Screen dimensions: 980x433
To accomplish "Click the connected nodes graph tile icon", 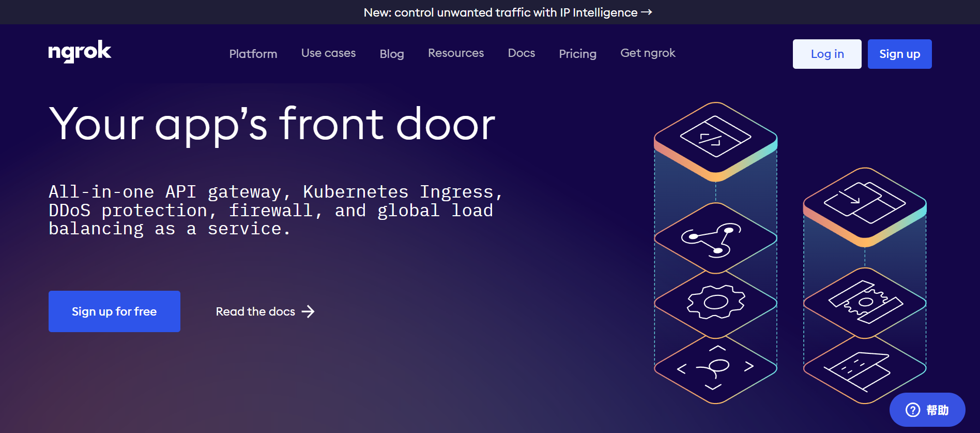I will (711, 240).
